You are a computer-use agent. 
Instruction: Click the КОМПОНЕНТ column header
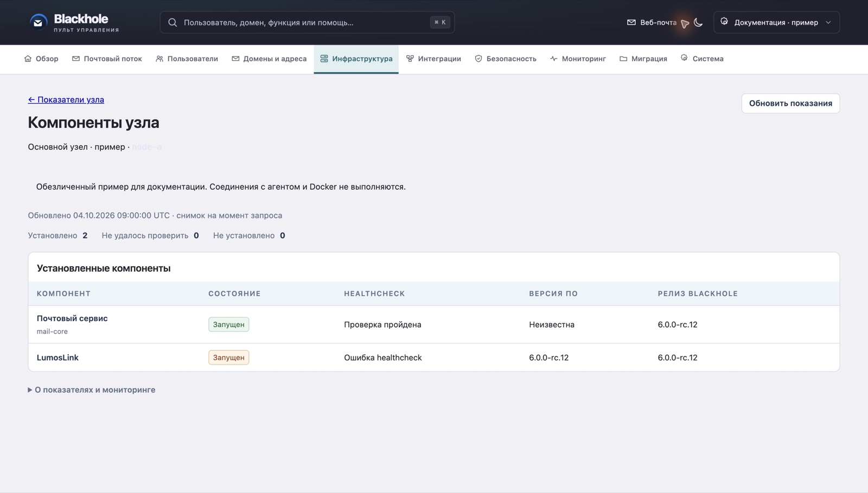pyautogui.click(x=63, y=293)
